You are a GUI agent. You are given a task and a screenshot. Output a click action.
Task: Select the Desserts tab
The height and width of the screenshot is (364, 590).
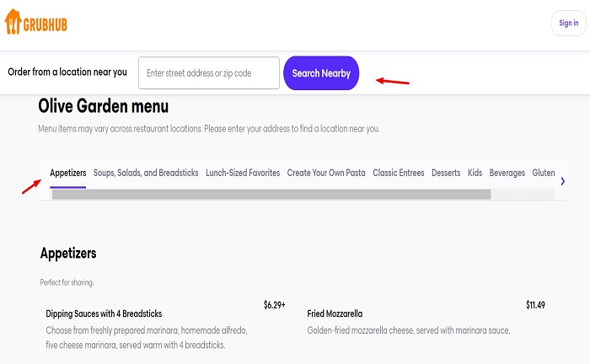tap(446, 173)
